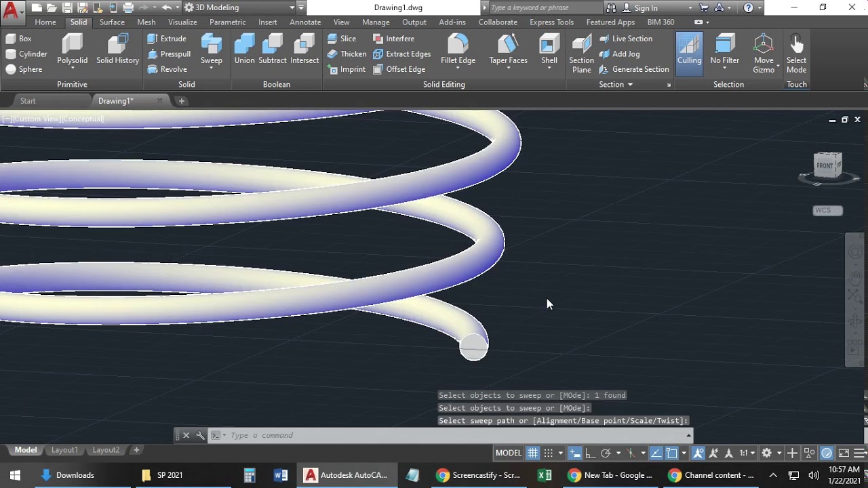Choose the Extrude command

167,39
